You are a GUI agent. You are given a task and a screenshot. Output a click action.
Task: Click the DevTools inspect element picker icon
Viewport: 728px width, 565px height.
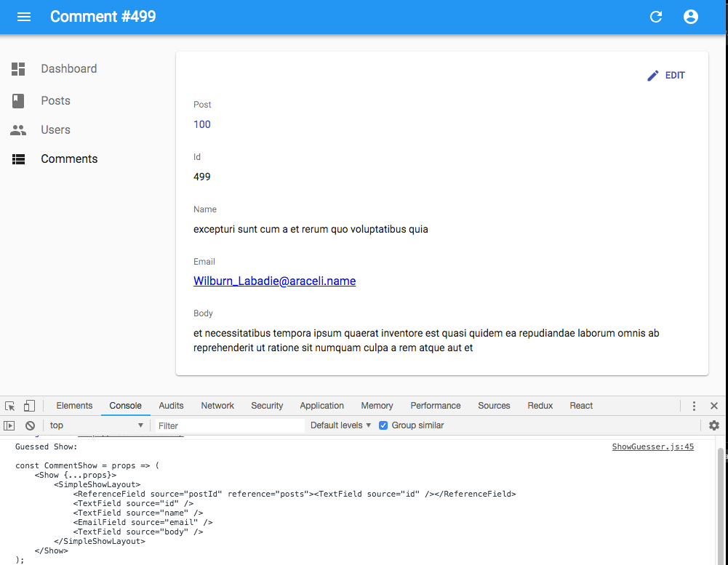click(x=10, y=406)
